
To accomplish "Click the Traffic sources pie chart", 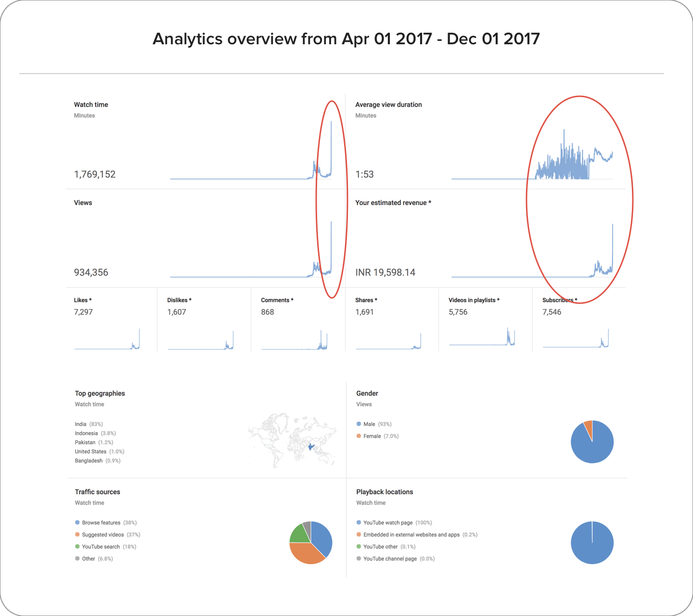I will pos(311,542).
